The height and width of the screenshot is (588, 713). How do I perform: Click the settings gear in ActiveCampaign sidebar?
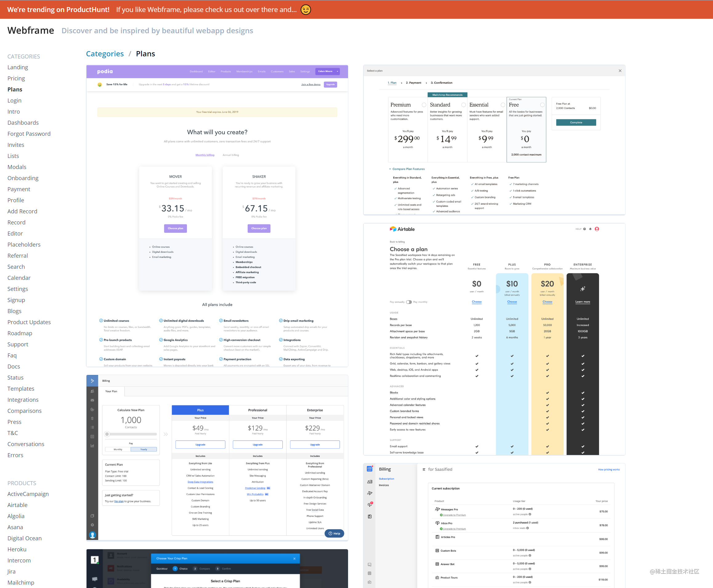pyautogui.click(x=92, y=525)
